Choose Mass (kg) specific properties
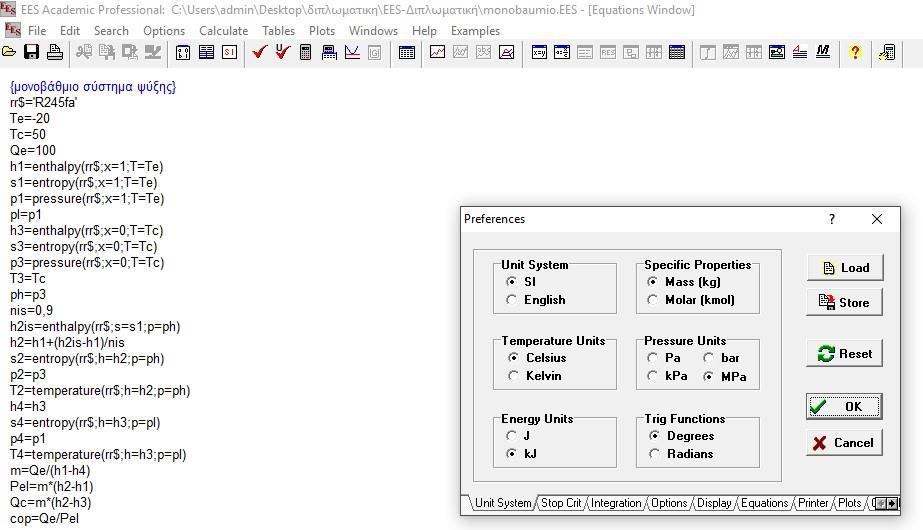The height and width of the screenshot is (530, 923). [684, 281]
